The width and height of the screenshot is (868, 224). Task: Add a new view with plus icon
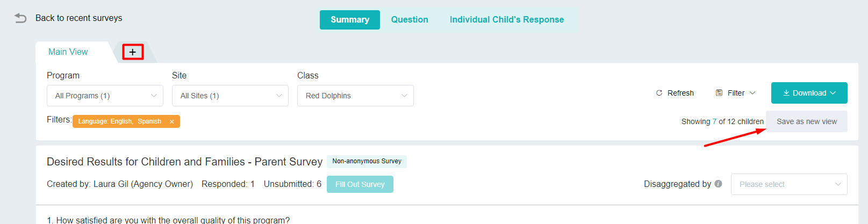(x=133, y=52)
